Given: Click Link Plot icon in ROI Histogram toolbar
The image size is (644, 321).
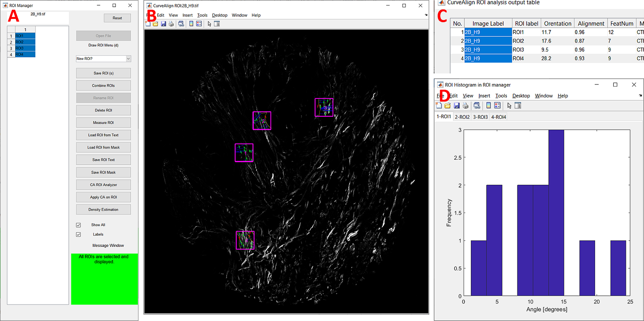Looking at the screenshot, I should coord(477,106).
